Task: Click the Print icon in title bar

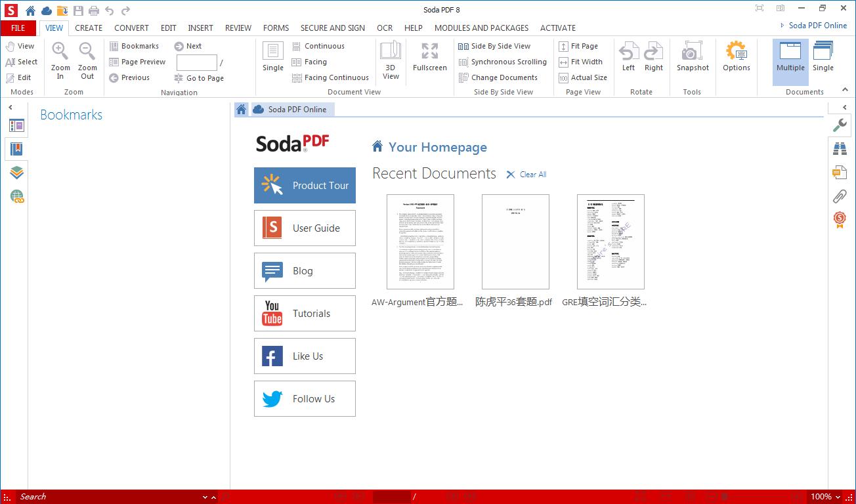Action: (94, 10)
